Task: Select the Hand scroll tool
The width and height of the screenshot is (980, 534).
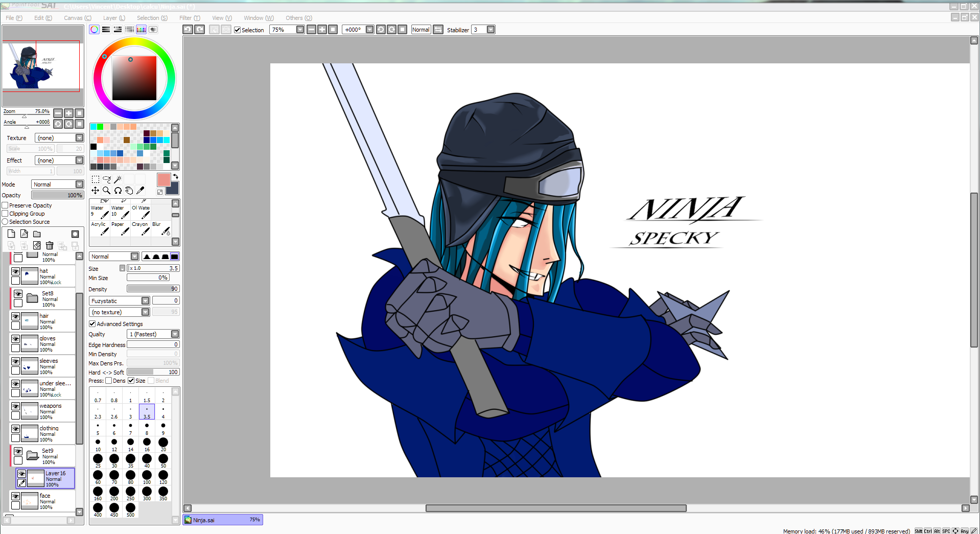Action: [129, 191]
